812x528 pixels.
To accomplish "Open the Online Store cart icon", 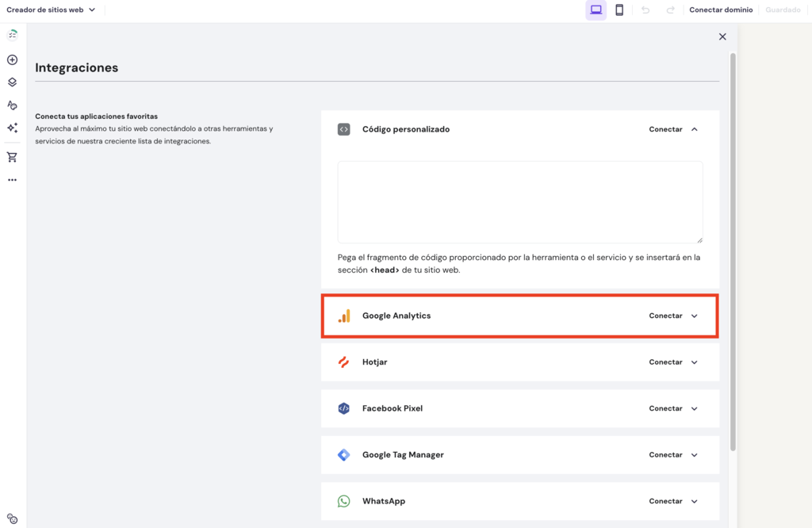I will tap(12, 156).
